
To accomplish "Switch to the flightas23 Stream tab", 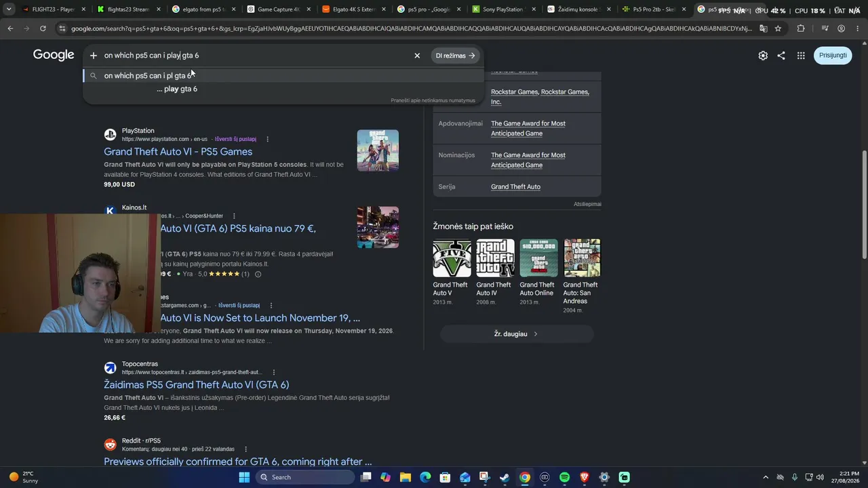I will (x=128, y=9).
